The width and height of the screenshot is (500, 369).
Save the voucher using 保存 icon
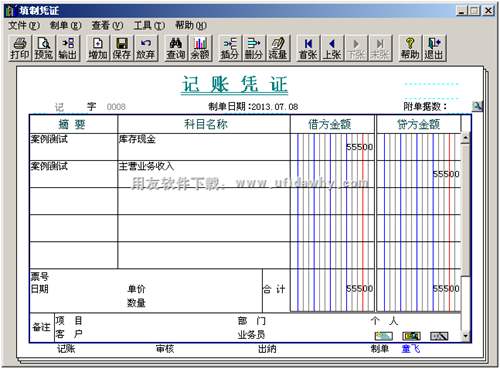[x=122, y=48]
